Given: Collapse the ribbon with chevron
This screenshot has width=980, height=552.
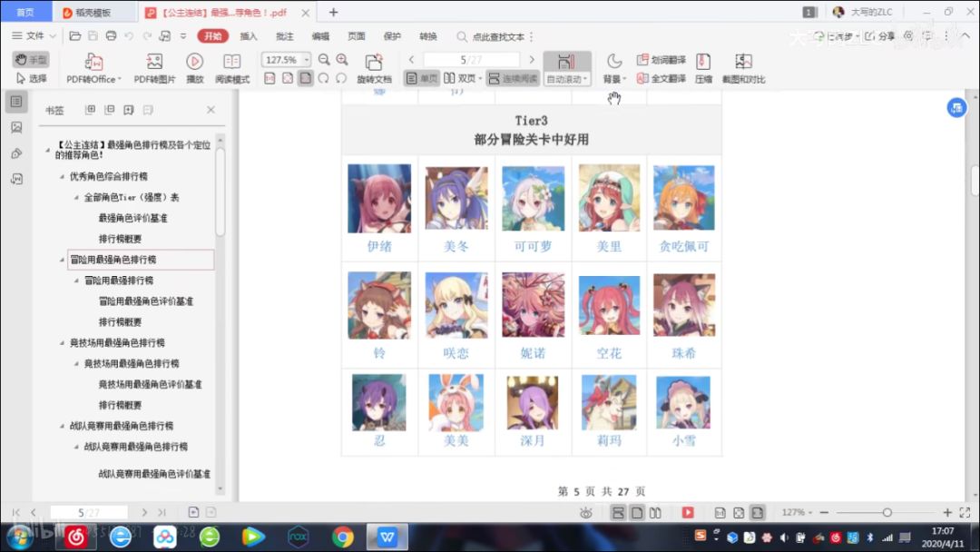Looking at the screenshot, I should point(965,36).
